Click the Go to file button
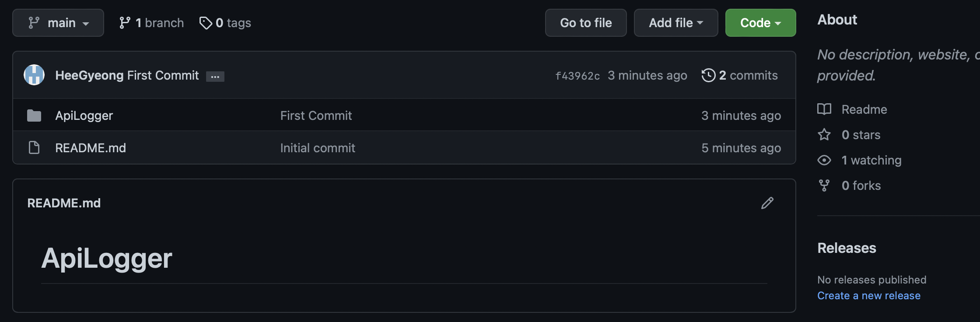Viewport: 980px width, 322px height. (586, 23)
